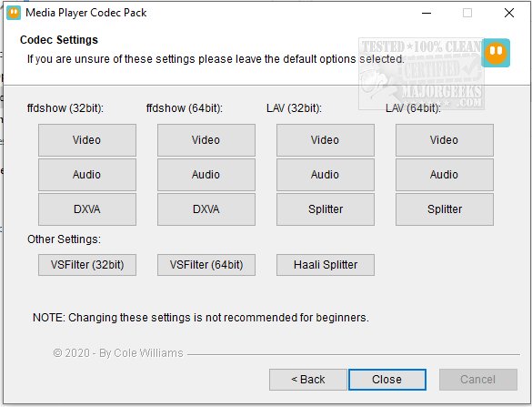
Task: Click the Close button at bottom
Action: click(387, 380)
